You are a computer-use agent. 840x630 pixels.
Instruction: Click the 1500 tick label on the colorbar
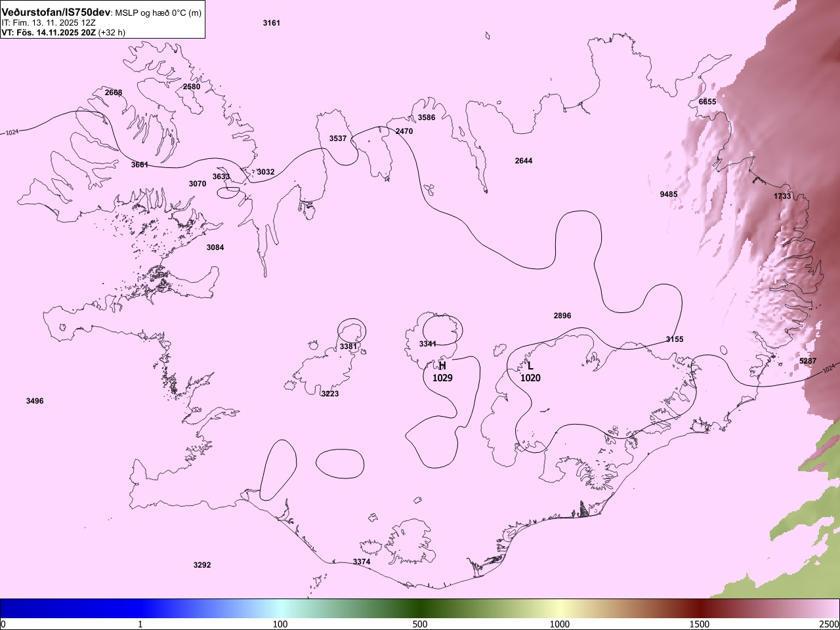(x=700, y=624)
